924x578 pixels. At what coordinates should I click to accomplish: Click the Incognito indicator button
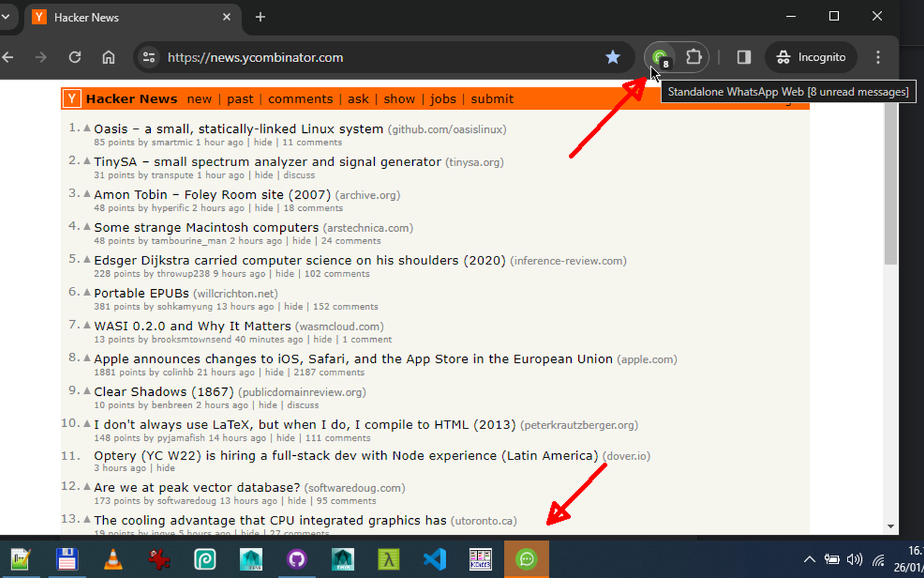[x=811, y=57]
